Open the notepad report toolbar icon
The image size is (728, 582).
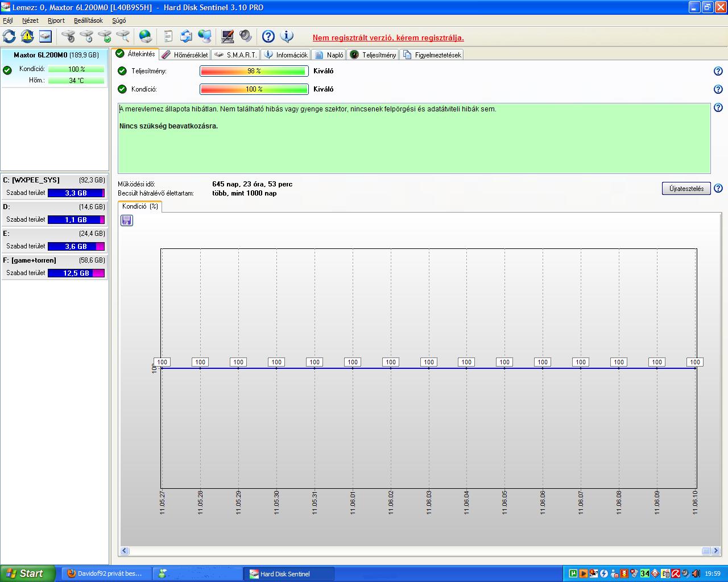click(168, 37)
